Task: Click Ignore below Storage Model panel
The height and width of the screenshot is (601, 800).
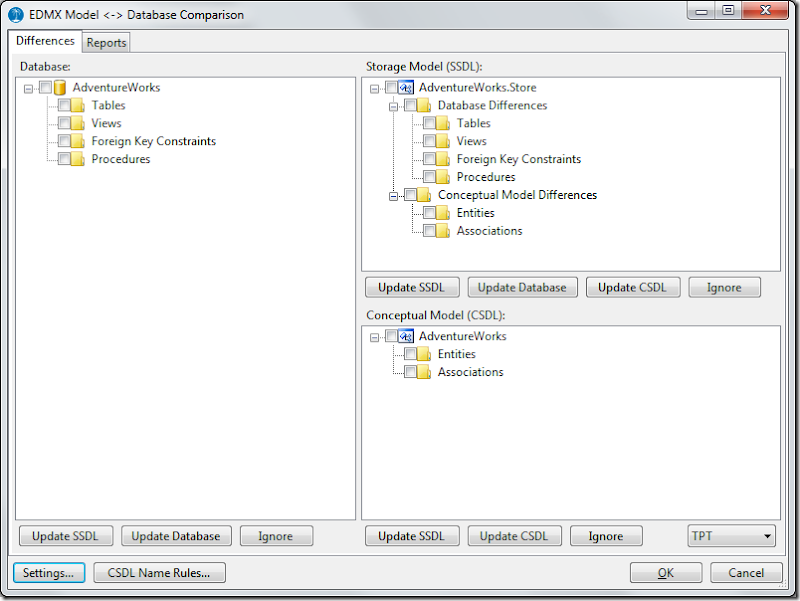Action: click(724, 288)
